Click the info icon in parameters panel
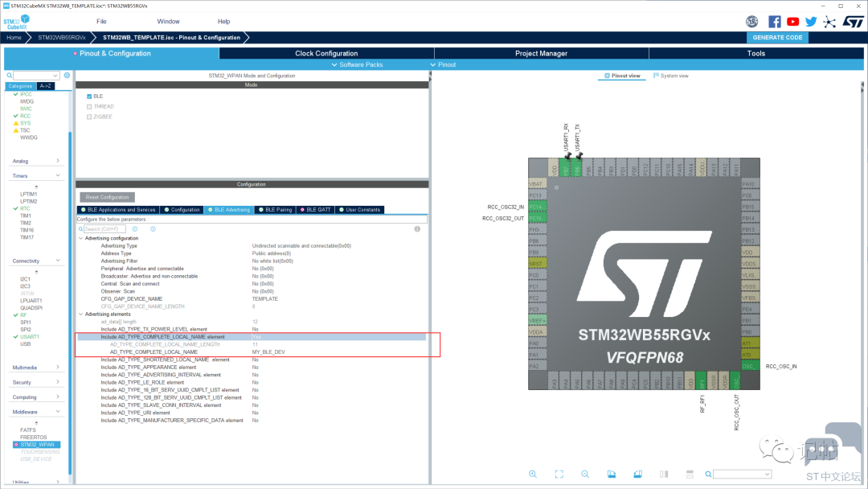The width and height of the screenshot is (868, 489). pyautogui.click(x=417, y=228)
